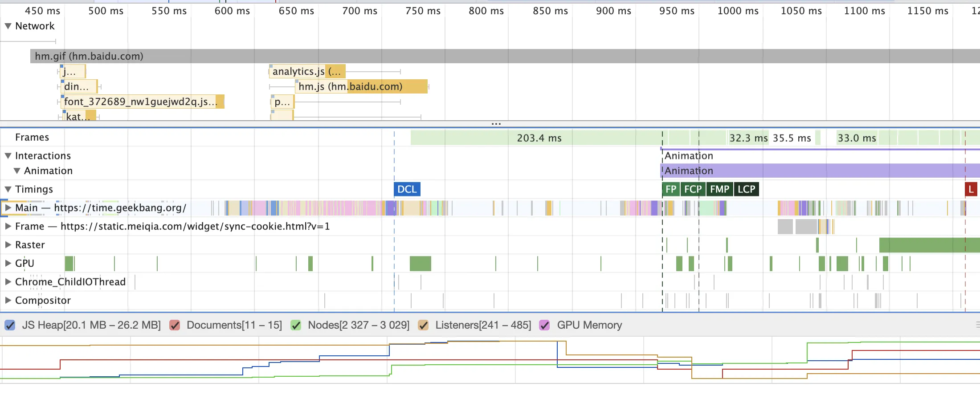Click the DCL timing marker

(x=407, y=189)
